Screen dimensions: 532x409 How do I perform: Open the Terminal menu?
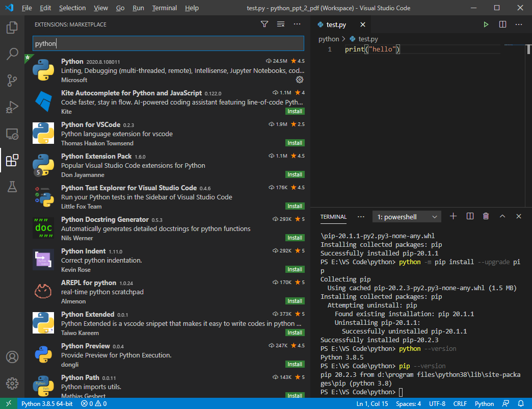pos(164,8)
